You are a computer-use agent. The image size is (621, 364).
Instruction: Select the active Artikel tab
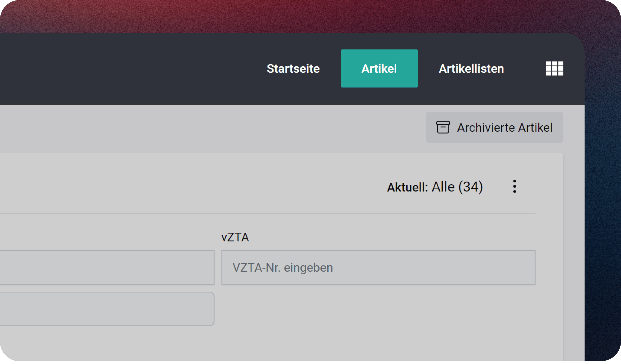(x=379, y=68)
